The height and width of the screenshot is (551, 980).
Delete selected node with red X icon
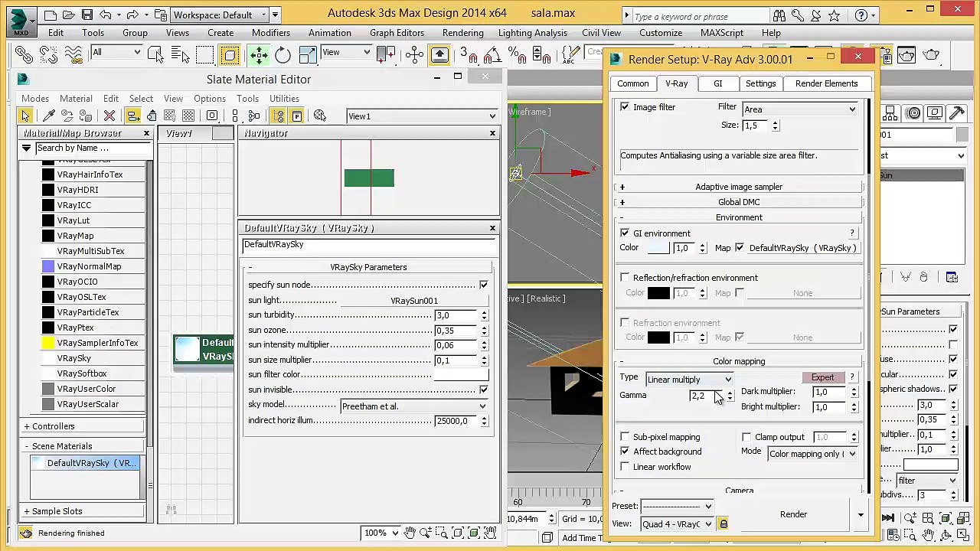(109, 116)
